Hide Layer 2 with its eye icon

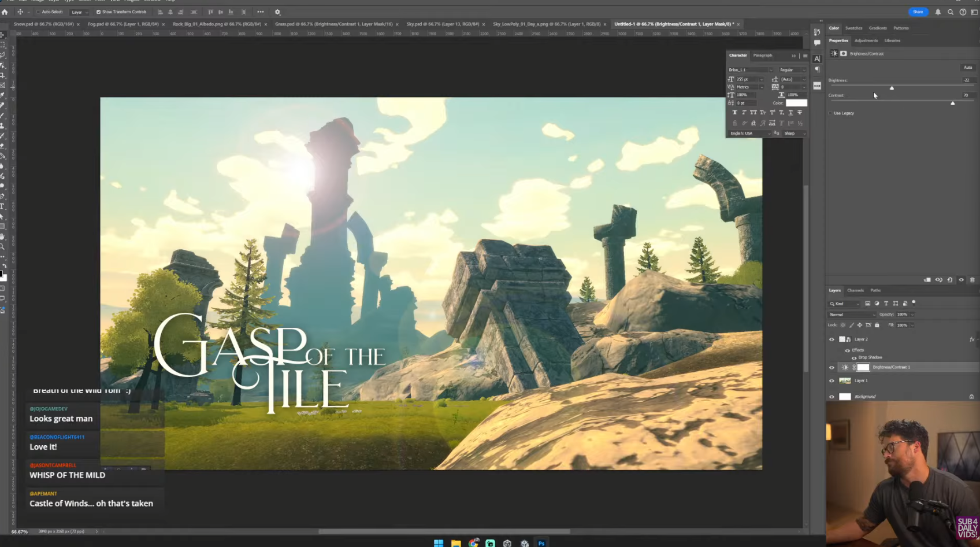[831, 339]
